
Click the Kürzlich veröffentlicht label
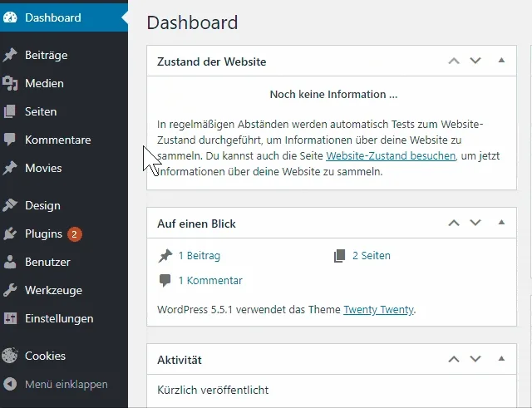click(213, 390)
